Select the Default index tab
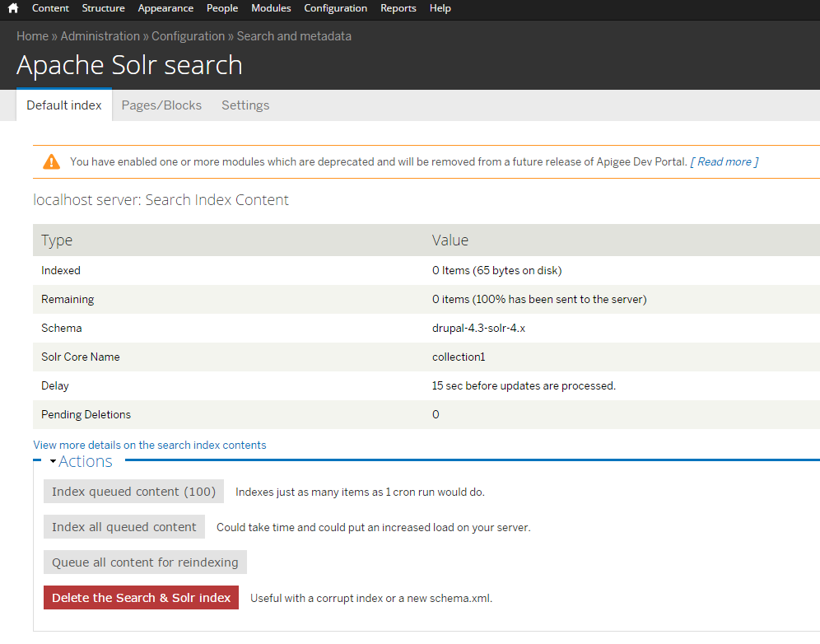 click(64, 105)
